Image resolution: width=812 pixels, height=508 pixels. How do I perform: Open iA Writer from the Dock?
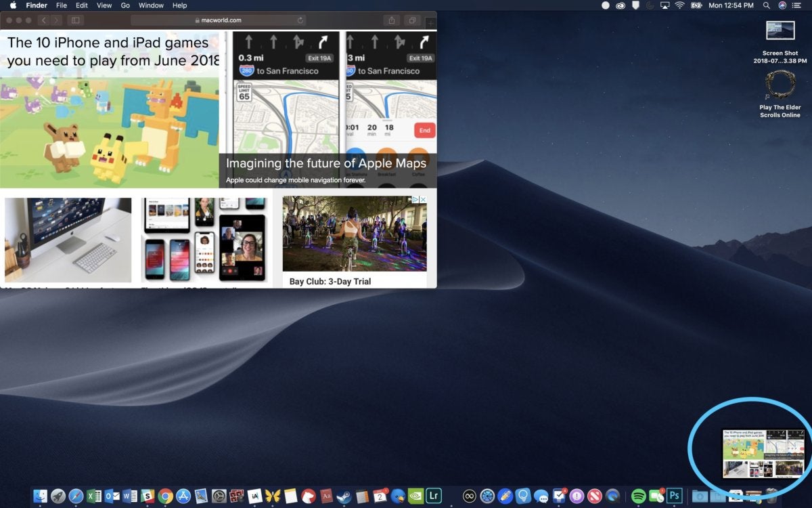coord(254,496)
